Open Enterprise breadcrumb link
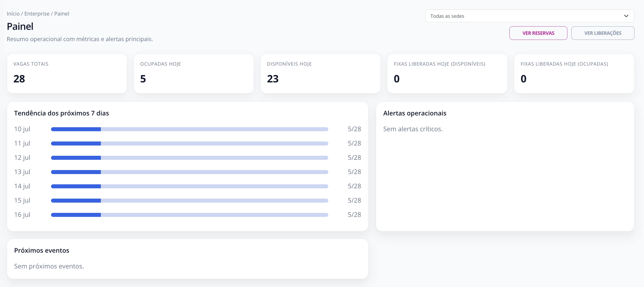Image resolution: width=644 pixels, height=287 pixels. tap(37, 14)
